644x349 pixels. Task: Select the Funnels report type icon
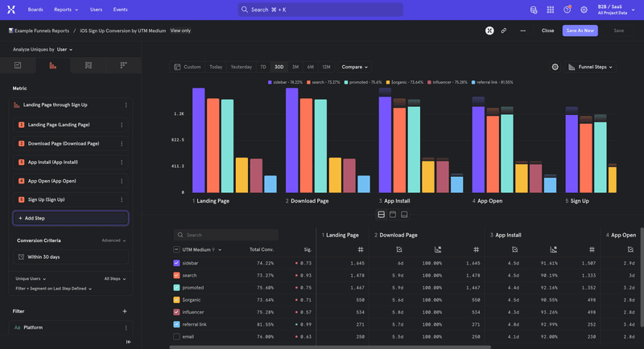pyautogui.click(x=52, y=65)
